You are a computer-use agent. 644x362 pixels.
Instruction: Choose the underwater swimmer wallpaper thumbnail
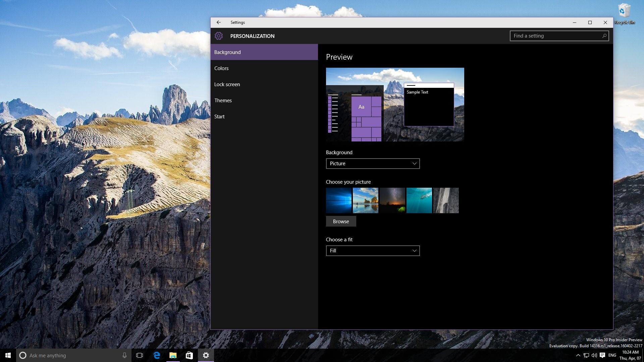point(419,200)
